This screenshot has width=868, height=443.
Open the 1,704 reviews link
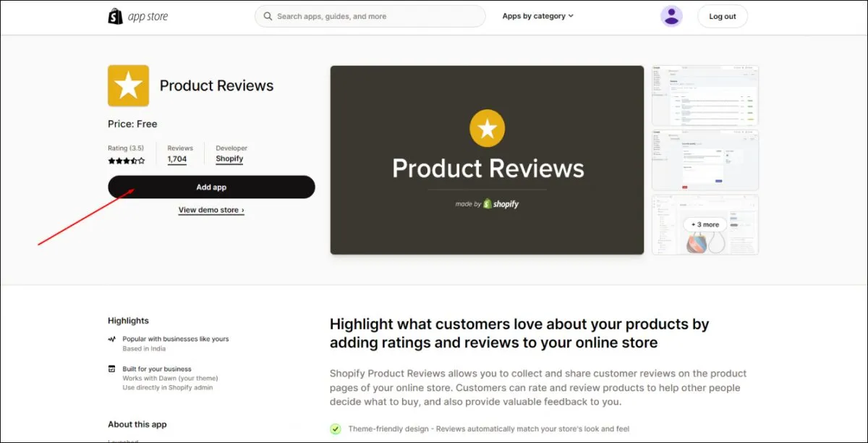point(177,159)
